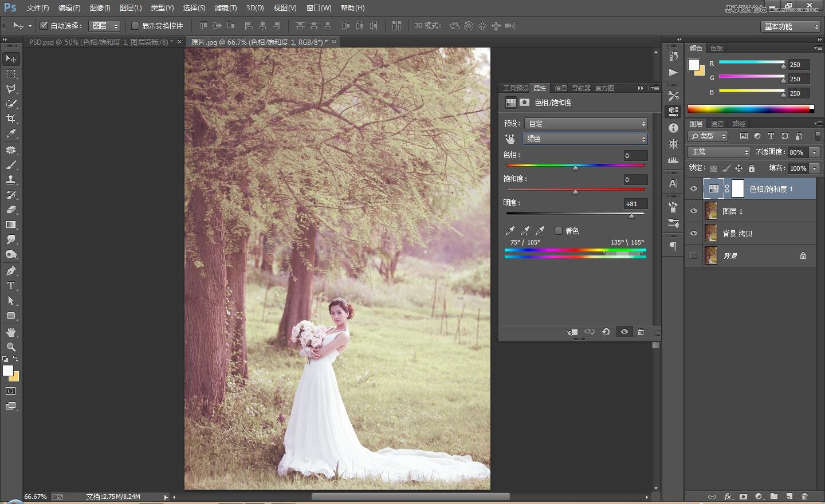Open the 正常 blend mode dropdown
Screen dimensions: 825x504
pos(719,152)
